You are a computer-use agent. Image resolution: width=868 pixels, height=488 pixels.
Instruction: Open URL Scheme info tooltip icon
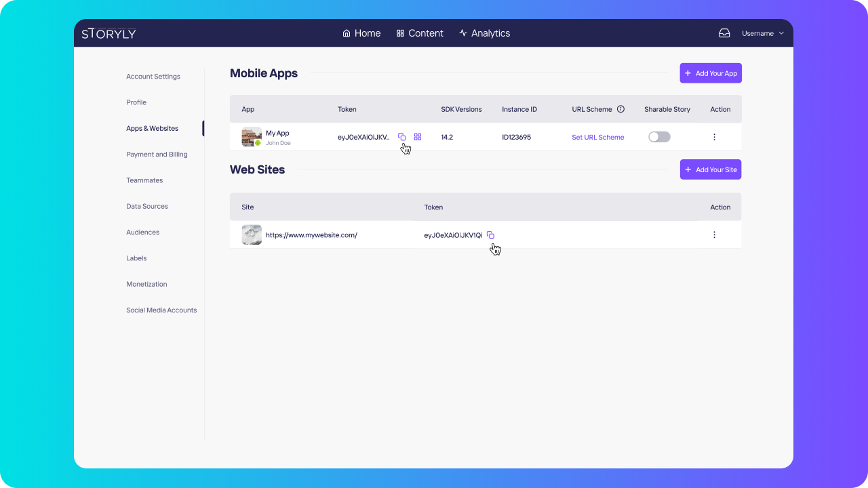point(620,109)
